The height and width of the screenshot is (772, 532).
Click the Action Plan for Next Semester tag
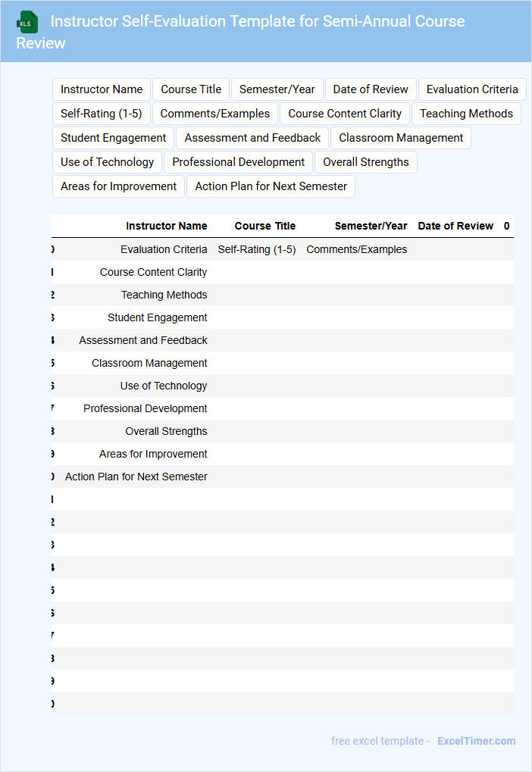[271, 186]
